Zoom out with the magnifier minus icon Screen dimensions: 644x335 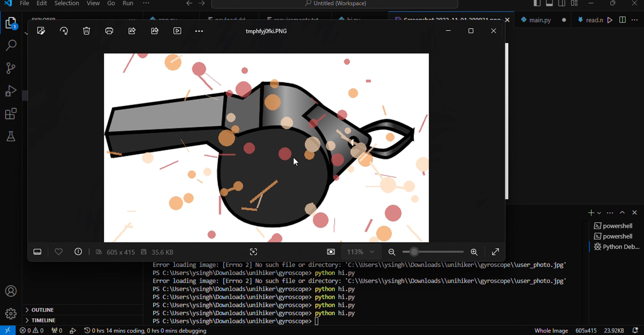pos(392,252)
